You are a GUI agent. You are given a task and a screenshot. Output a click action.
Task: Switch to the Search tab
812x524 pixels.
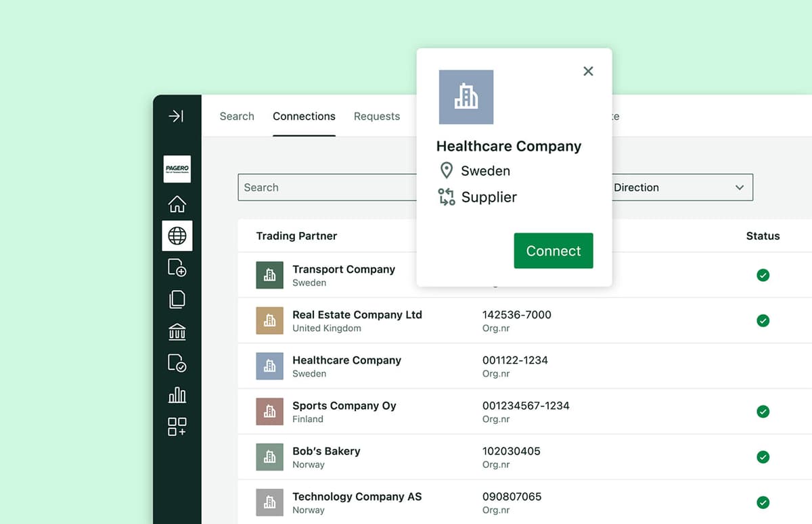pyautogui.click(x=237, y=116)
